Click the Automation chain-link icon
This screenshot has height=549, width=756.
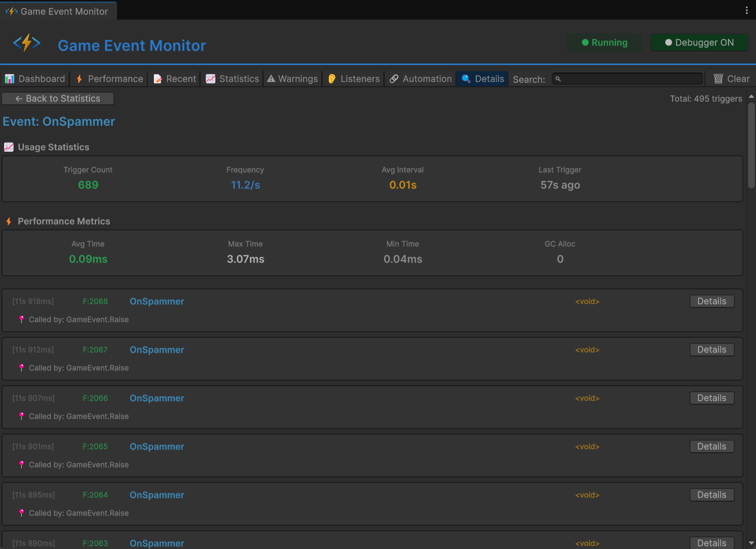point(393,79)
